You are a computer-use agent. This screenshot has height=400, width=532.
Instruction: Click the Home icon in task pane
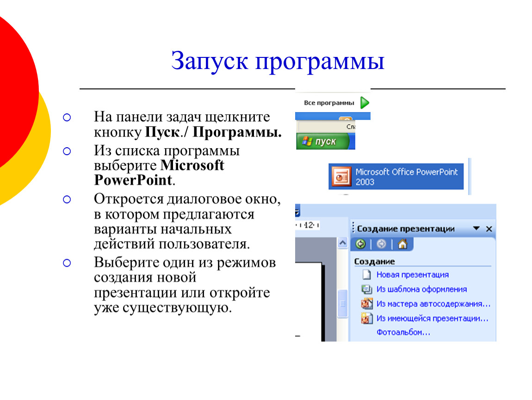pyautogui.click(x=402, y=244)
